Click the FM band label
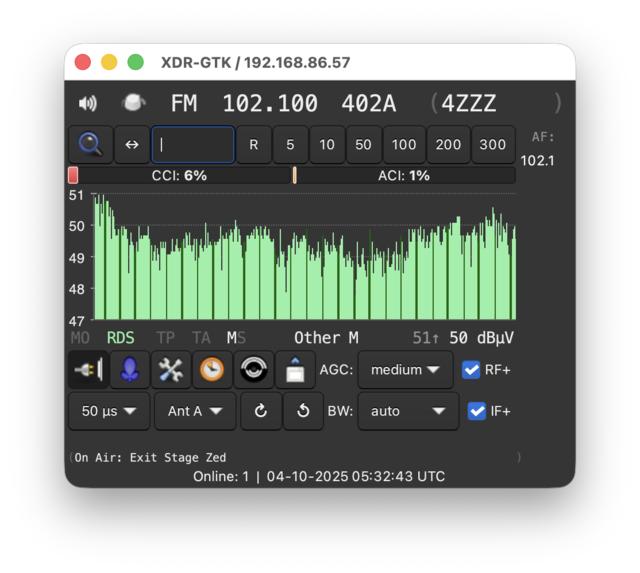Image resolution: width=640 pixels, height=573 pixels. [184, 103]
